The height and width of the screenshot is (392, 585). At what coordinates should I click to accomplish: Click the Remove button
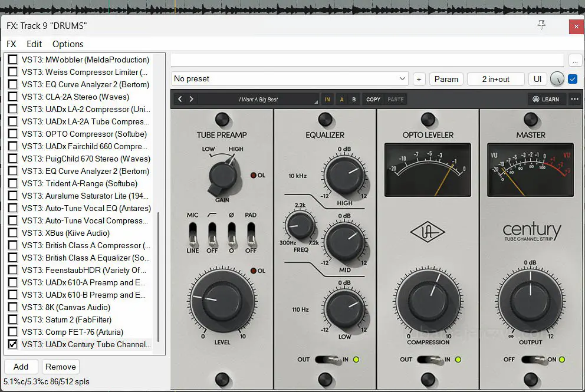61,367
